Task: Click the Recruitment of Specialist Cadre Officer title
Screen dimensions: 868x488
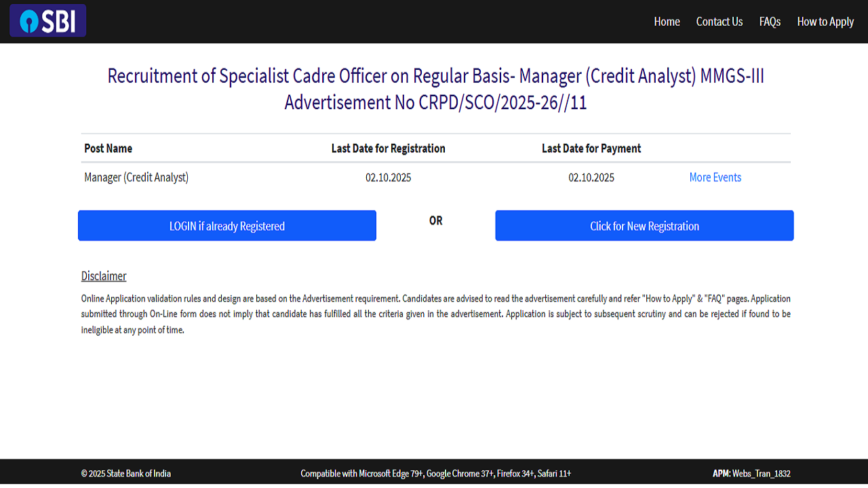Action: click(x=436, y=76)
